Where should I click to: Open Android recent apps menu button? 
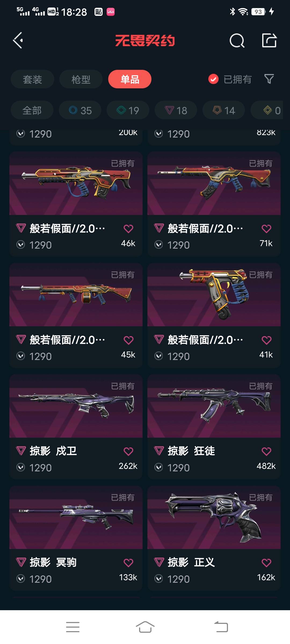[73, 627]
